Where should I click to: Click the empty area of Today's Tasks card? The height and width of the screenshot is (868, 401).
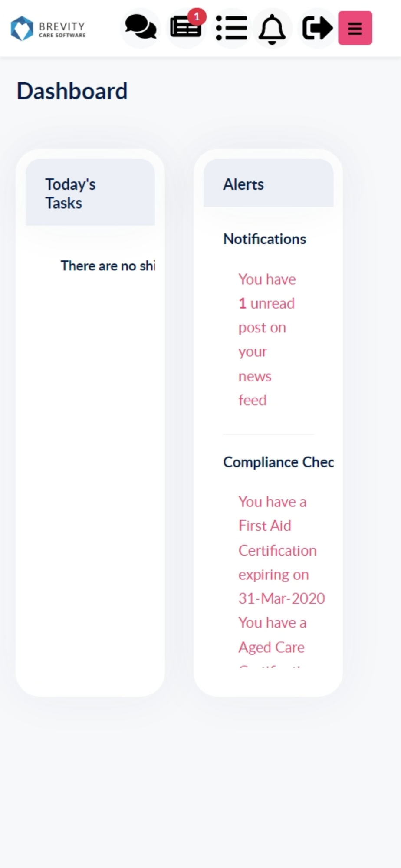tap(90, 477)
